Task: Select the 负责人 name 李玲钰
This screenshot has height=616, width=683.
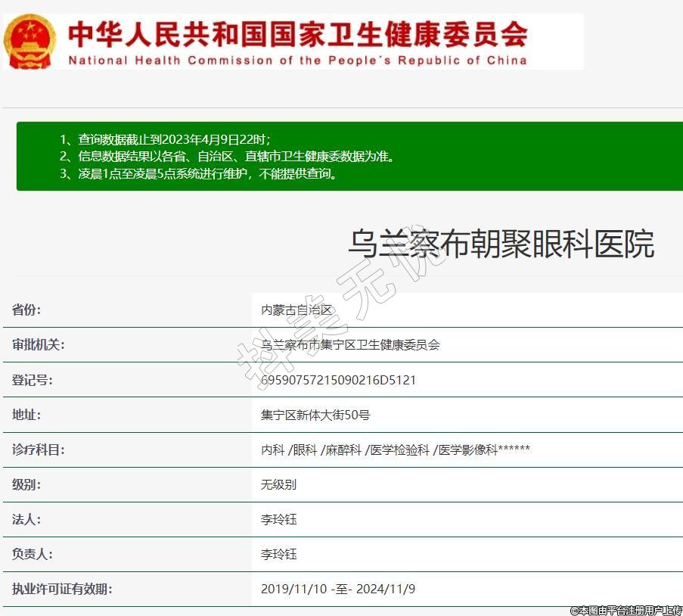Action: coord(278,554)
